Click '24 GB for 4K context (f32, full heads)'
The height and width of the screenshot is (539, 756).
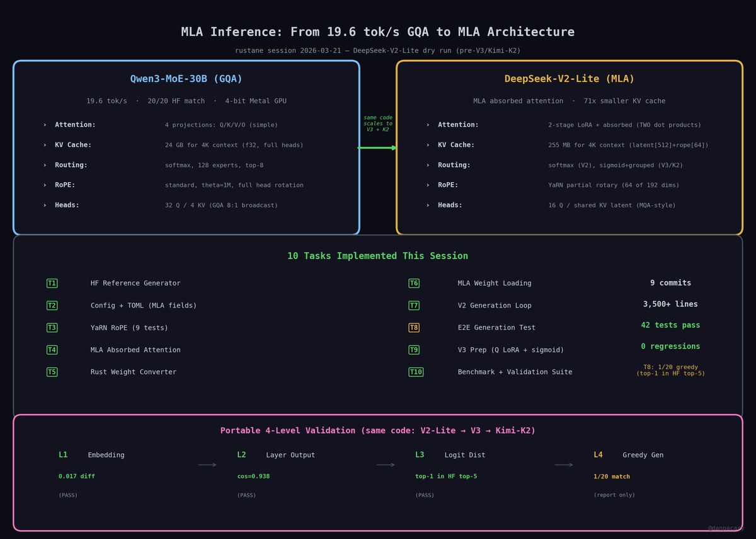pos(234,145)
